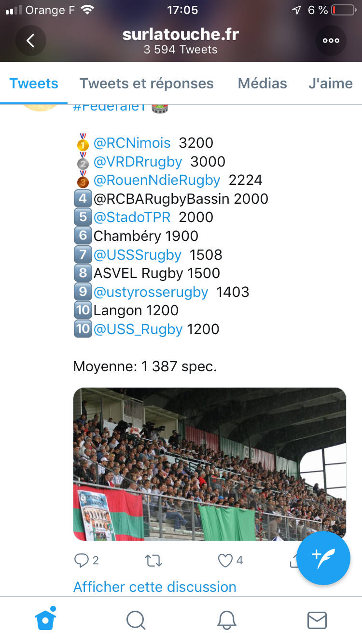The height and width of the screenshot is (644, 362).
Task: Tap Afficher cette discussion link
Action: (155, 587)
